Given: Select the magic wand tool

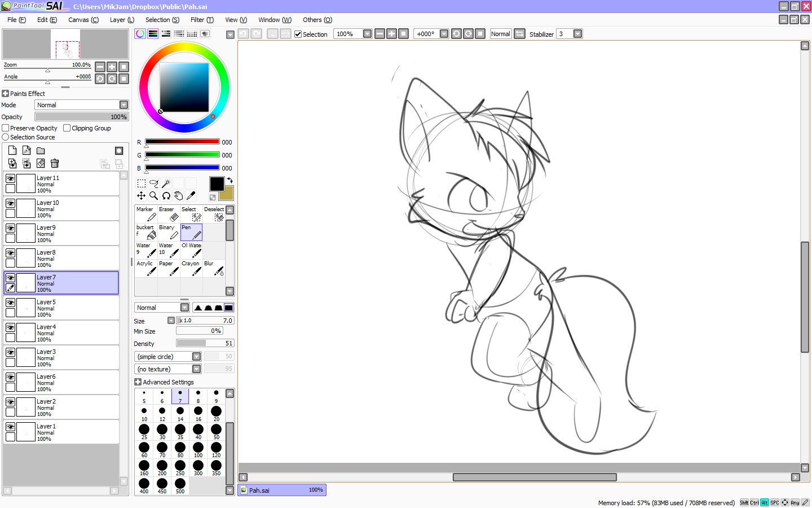Looking at the screenshot, I should point(166,183).
